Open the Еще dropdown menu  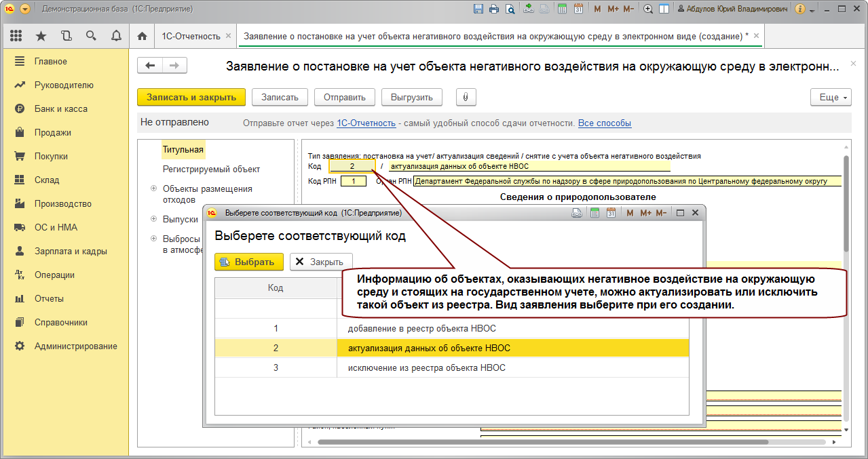[x=831, y=97]
